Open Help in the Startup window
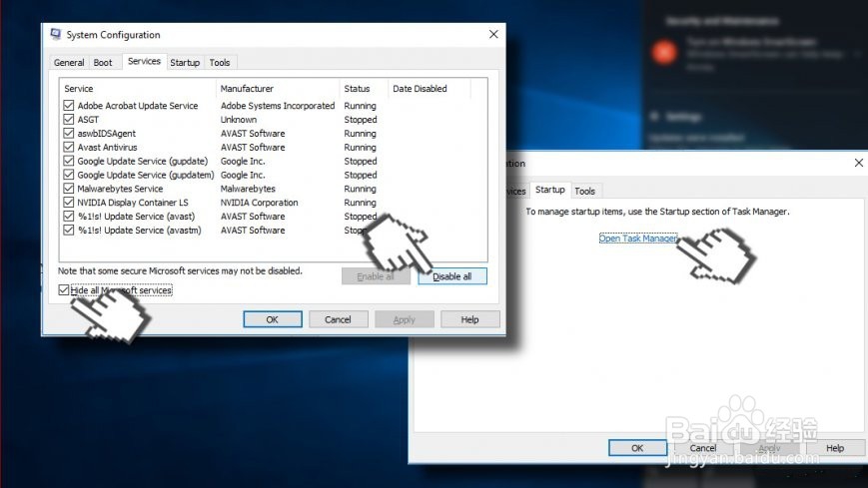868x488 pixels. pyautogui.click(x=835, y=448)
